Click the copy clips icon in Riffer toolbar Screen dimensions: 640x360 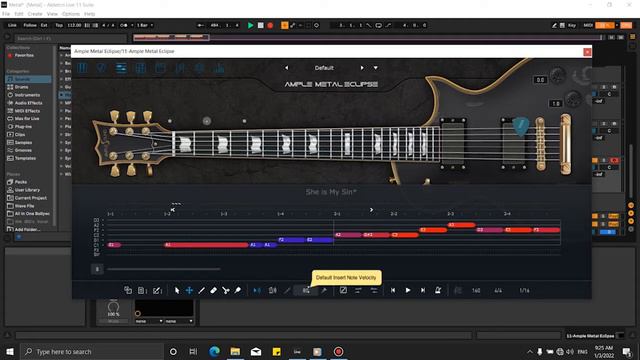128,290
